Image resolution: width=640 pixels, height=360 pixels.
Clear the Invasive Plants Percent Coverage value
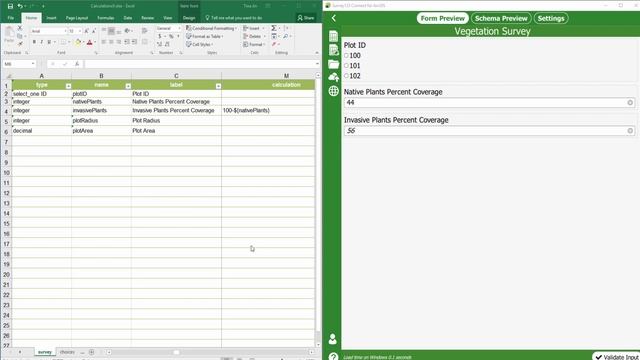click(x=630, y=131)
